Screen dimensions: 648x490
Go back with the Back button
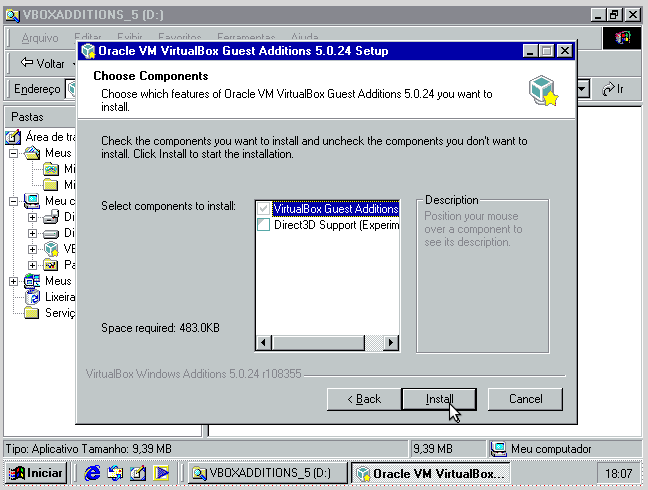coord(364,399)
